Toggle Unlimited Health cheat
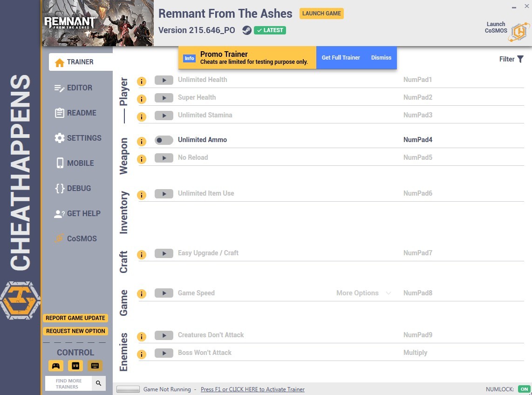Viewport: 532px width, 395px height. (x=164, y=81)
